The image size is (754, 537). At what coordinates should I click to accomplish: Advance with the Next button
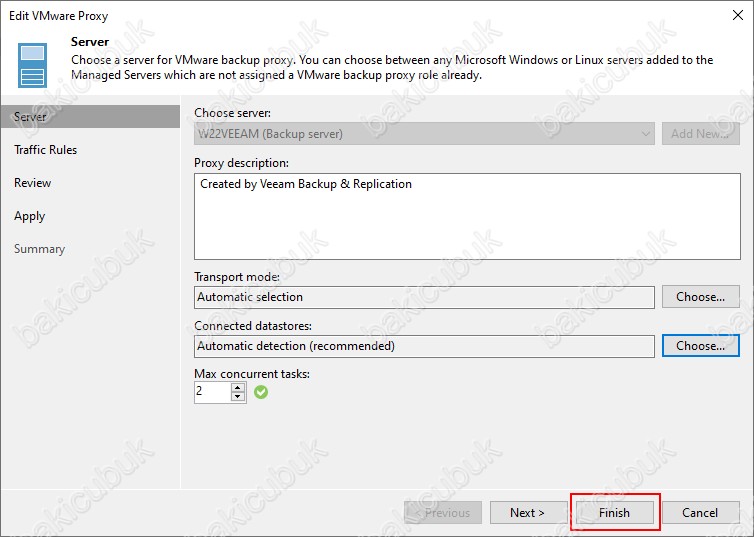pos(528,512)
